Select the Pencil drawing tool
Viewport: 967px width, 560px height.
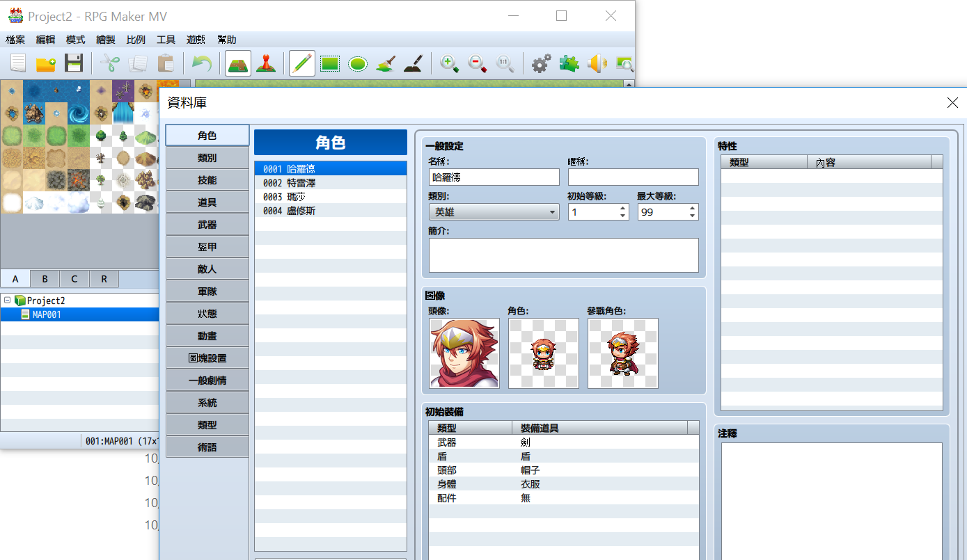click(301, 63)
